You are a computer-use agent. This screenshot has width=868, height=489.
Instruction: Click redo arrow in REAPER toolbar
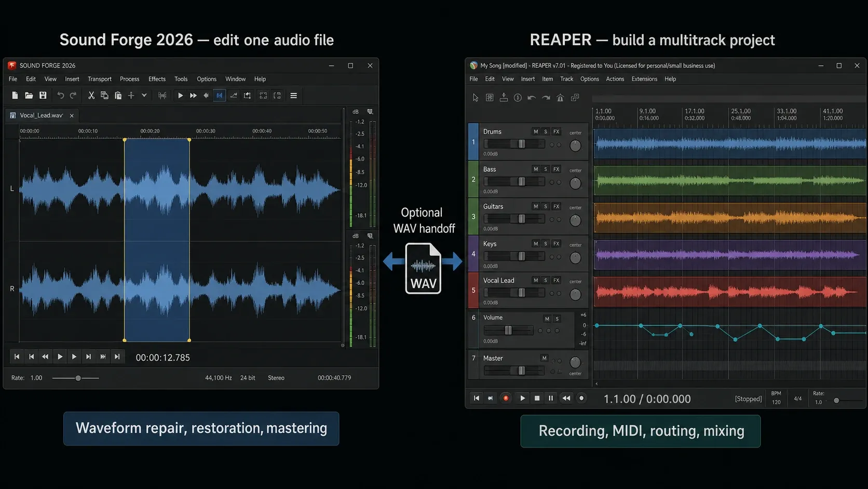[x=546, y=98]
